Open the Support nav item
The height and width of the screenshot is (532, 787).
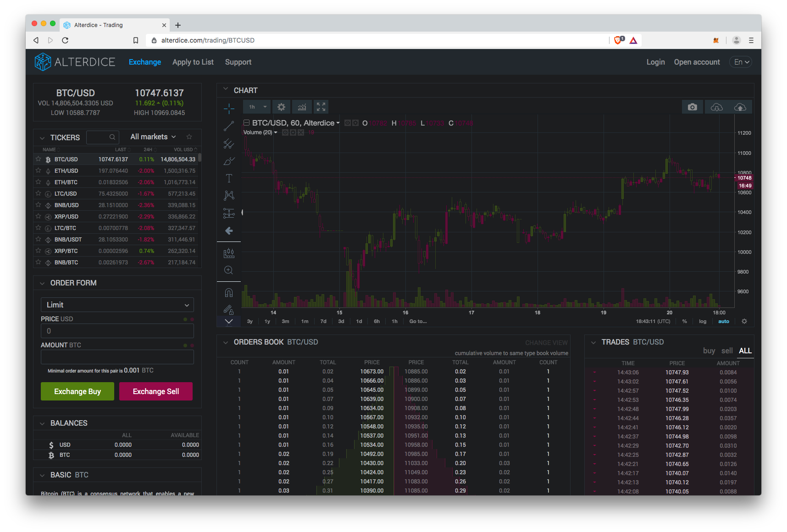238,62
